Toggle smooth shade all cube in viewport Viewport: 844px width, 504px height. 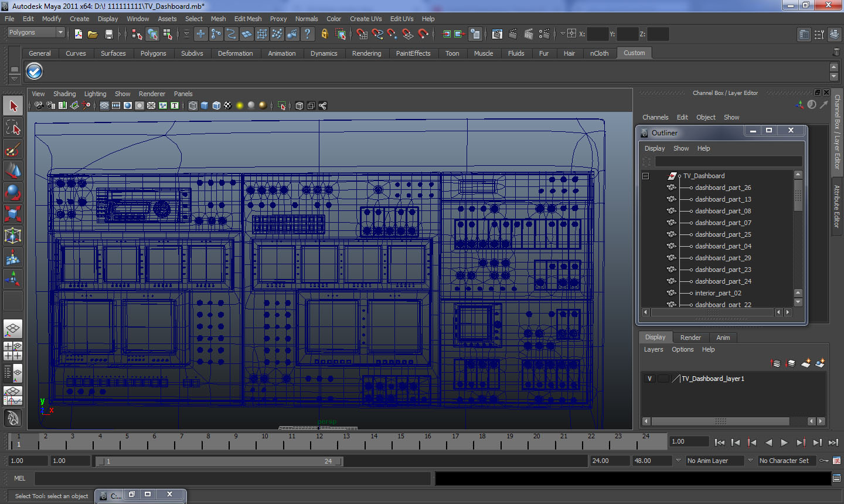[x=205, y=105]
